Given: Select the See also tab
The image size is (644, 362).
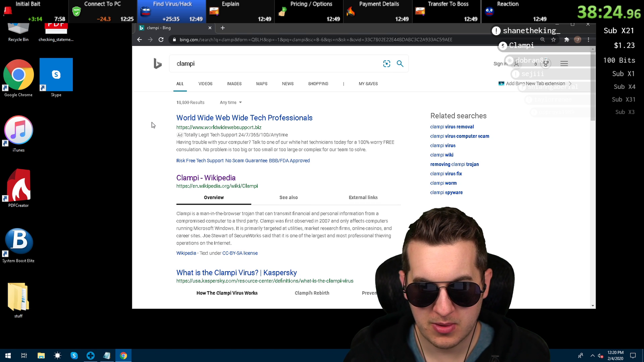Looking at the screenshot, I should [x=289, y=197].
